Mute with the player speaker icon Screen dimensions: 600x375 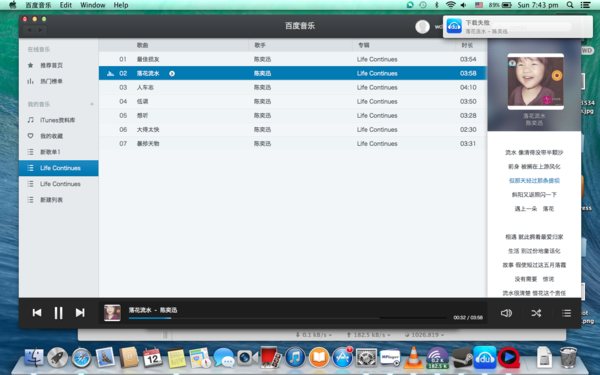coord(506,313)
